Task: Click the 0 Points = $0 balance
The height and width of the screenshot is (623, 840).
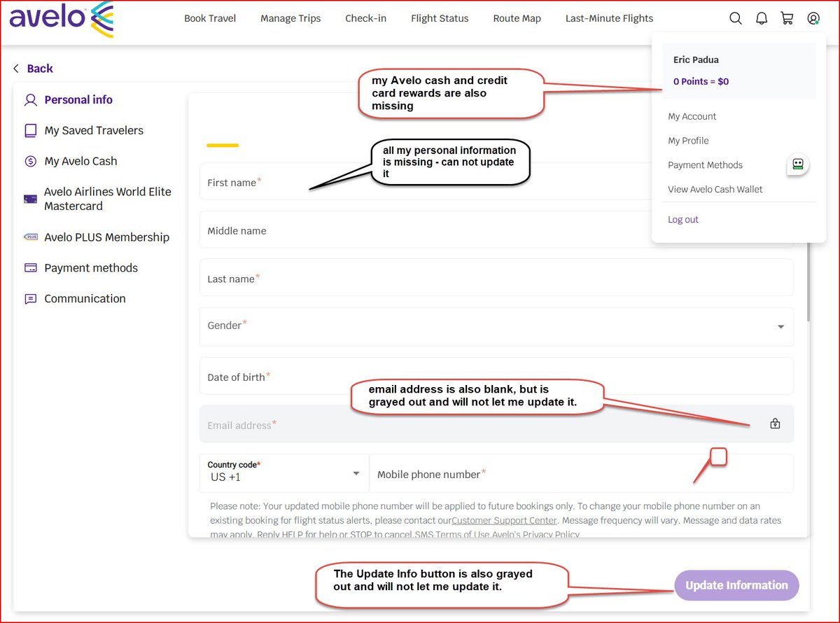Action: click(x=701, y=81)
